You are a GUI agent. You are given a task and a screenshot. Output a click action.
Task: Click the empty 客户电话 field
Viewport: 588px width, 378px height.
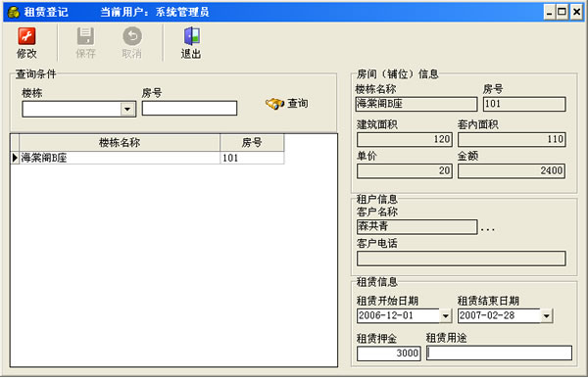click(461, 259)
